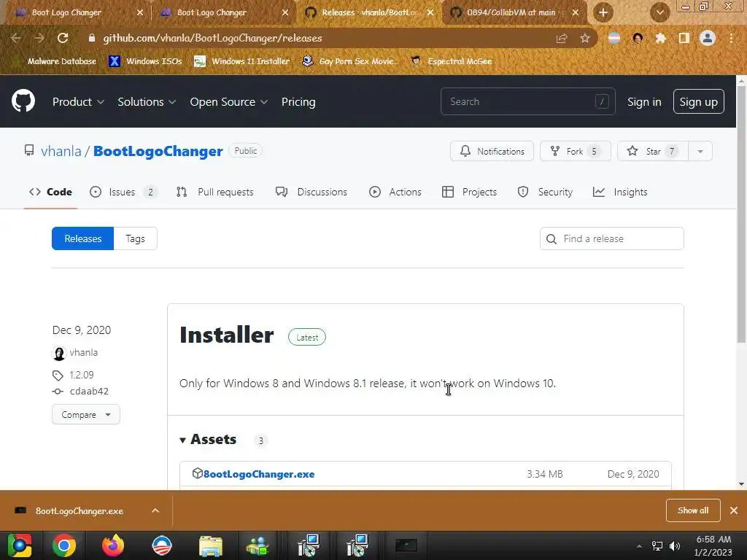Click the page vertical scrollbar
The image size is (747, 560).
click(x=741, y=213)
